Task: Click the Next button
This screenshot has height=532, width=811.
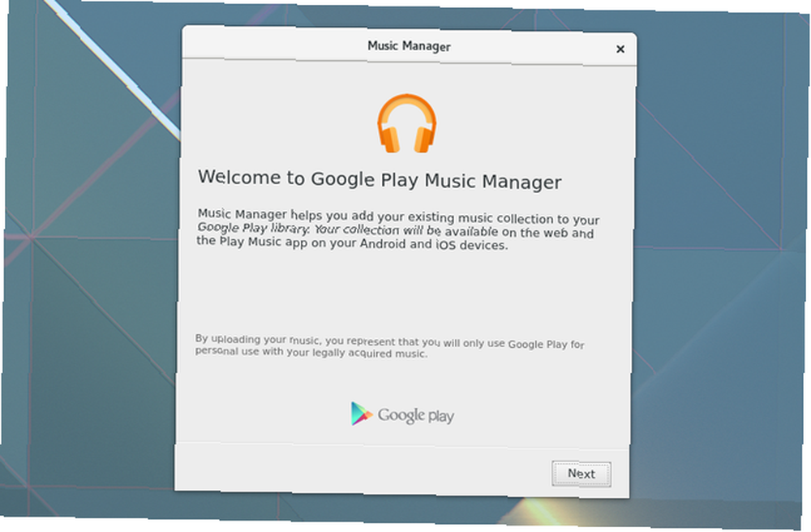Action: (581, 474)
